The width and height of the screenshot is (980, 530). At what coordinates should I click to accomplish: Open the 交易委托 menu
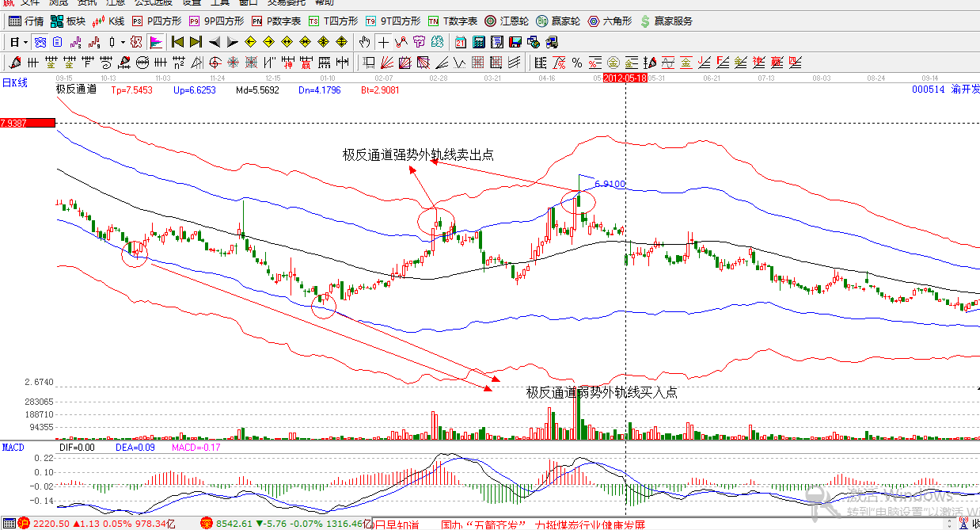286,2
